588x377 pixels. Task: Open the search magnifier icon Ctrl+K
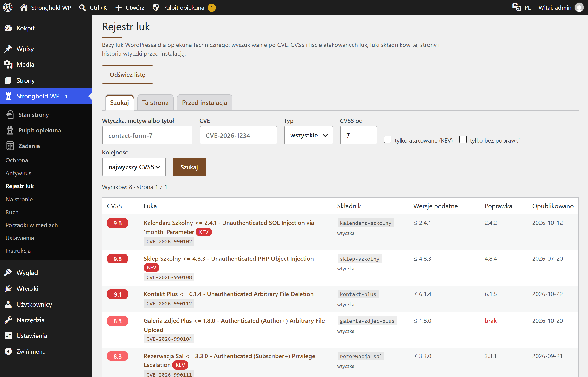[83, 8]
